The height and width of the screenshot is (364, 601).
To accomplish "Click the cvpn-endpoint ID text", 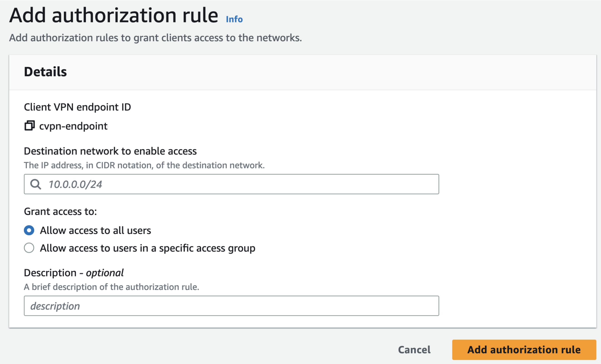I will (73, 126).
